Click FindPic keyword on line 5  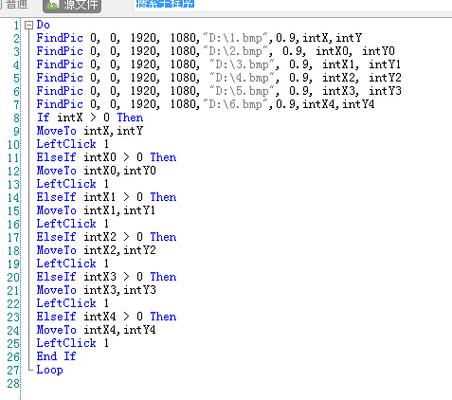point(60,78)
